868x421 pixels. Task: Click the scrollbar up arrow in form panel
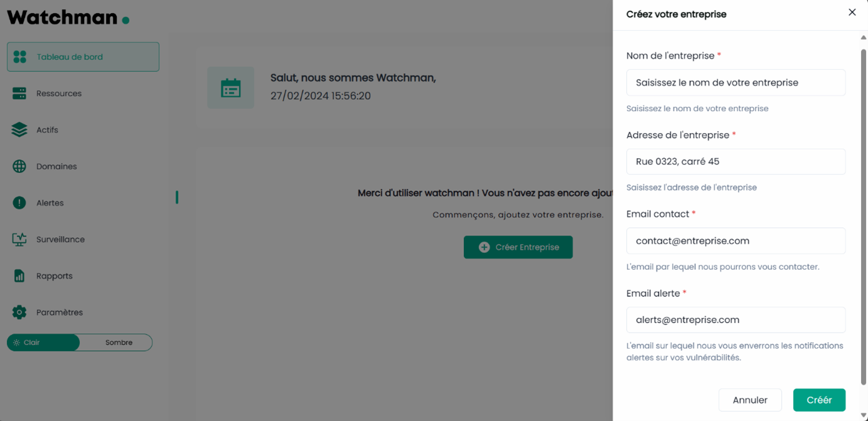(x=864, y=38)
